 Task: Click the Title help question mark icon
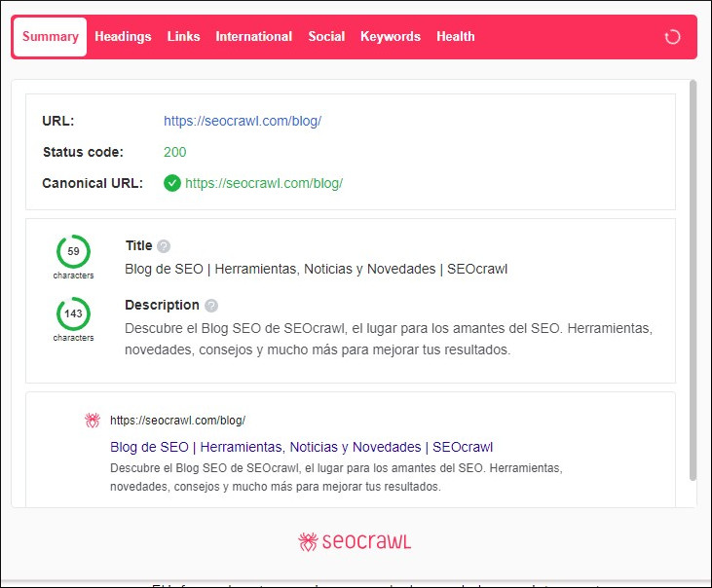coord(164,246)
